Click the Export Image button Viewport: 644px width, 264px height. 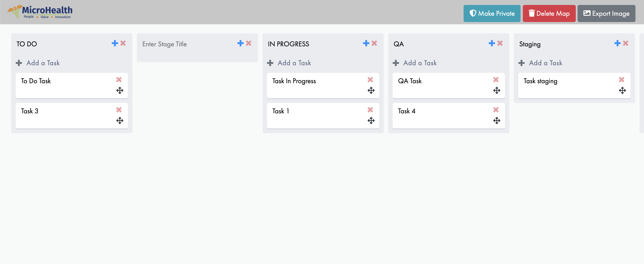click(x=606, y=13)
